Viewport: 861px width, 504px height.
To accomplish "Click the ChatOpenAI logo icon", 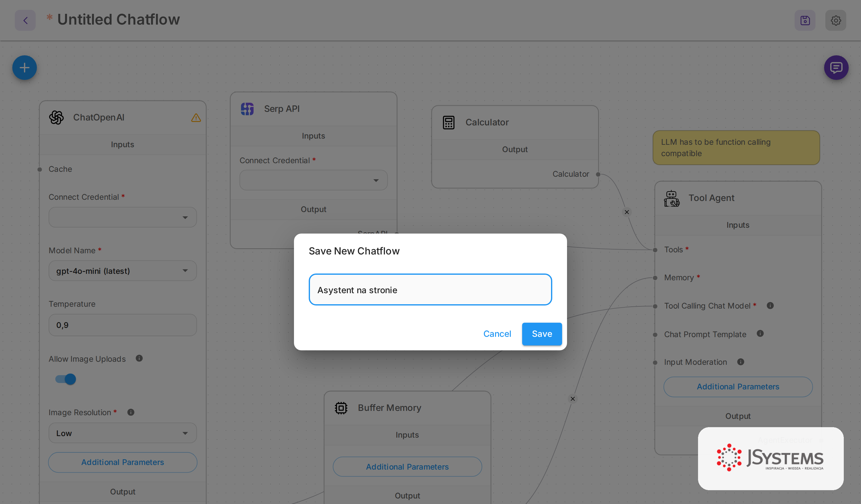I will pos(56,117).
